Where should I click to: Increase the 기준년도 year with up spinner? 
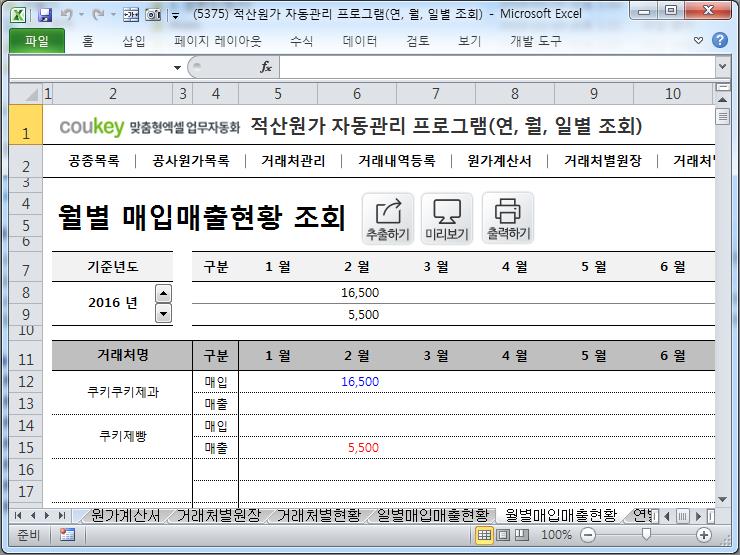[x=163, y=294]
